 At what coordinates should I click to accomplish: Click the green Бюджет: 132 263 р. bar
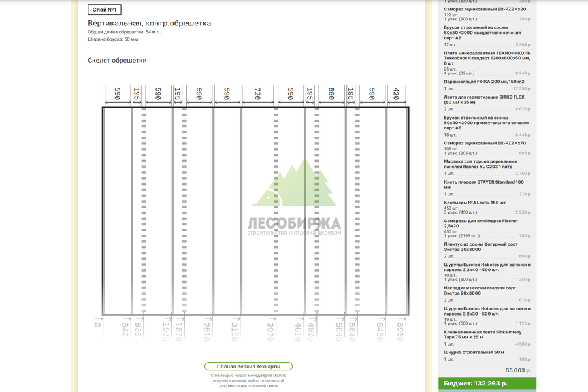(x=487, y=384)
